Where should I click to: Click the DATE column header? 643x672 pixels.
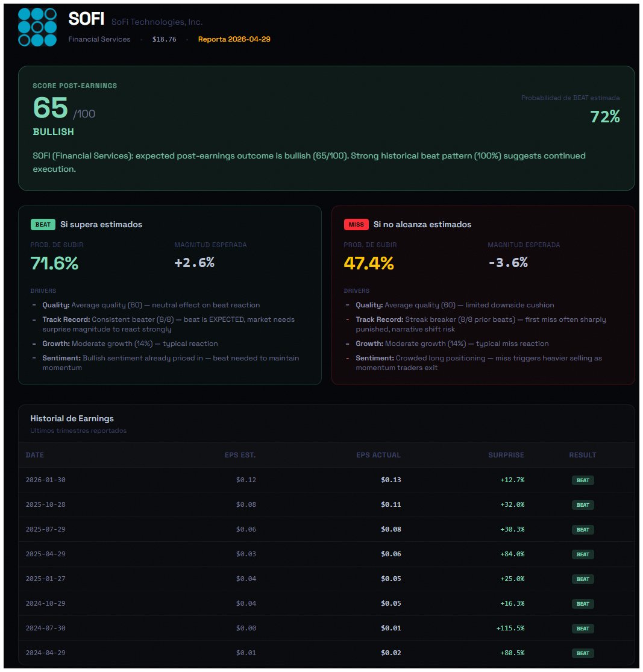point(35,454)
